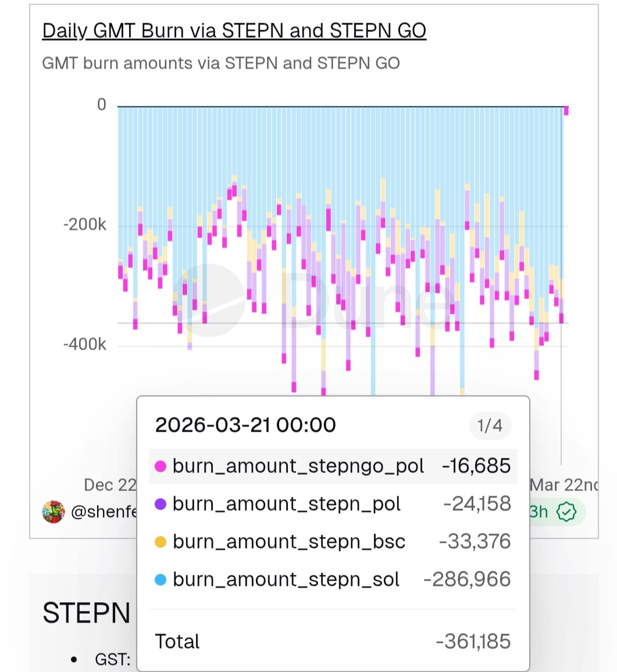The height and width of the screenshot is (672, 617).
Task: Click the author avatar next to @shenfe
Action: (x=54, y=511)
